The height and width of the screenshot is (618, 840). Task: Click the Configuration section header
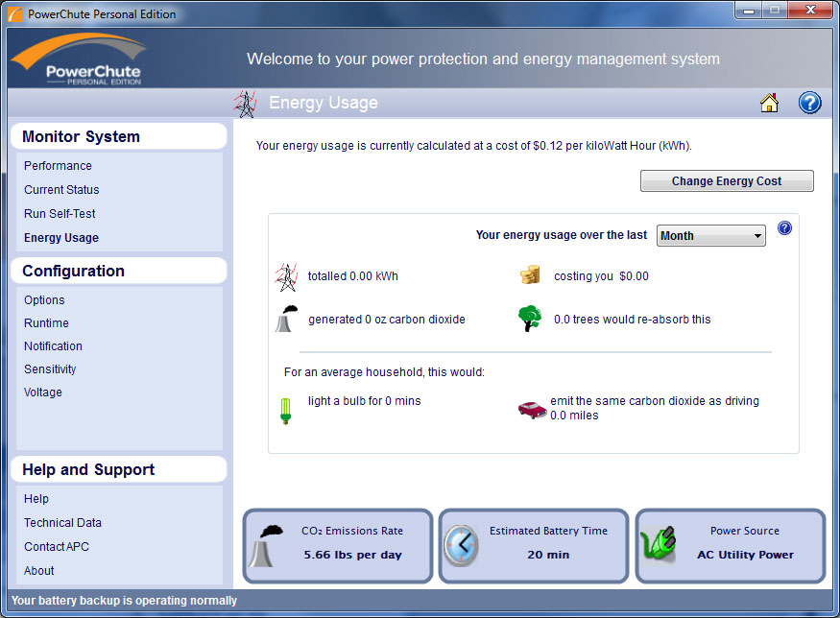pos(119,271)
